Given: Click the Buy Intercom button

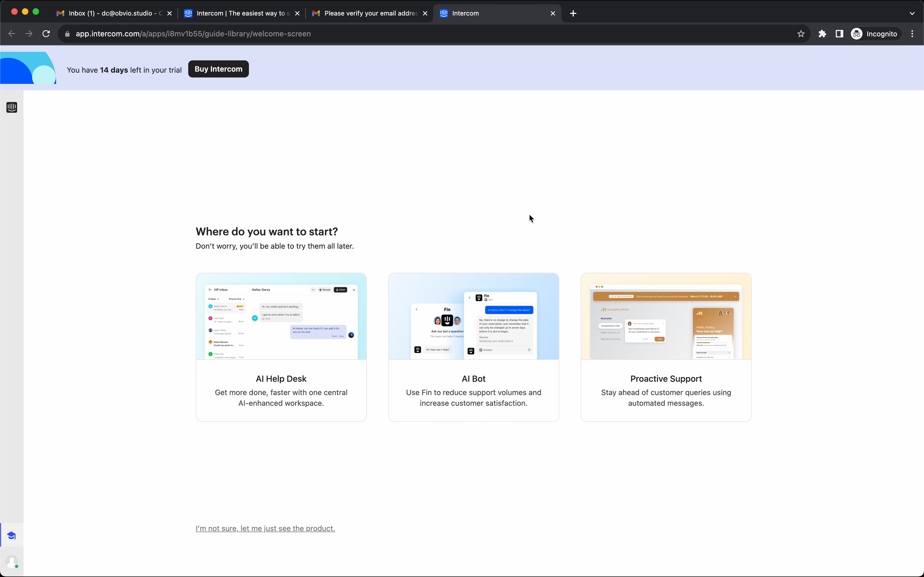Looking at the screenshot, I should click(x=218, y=69).
